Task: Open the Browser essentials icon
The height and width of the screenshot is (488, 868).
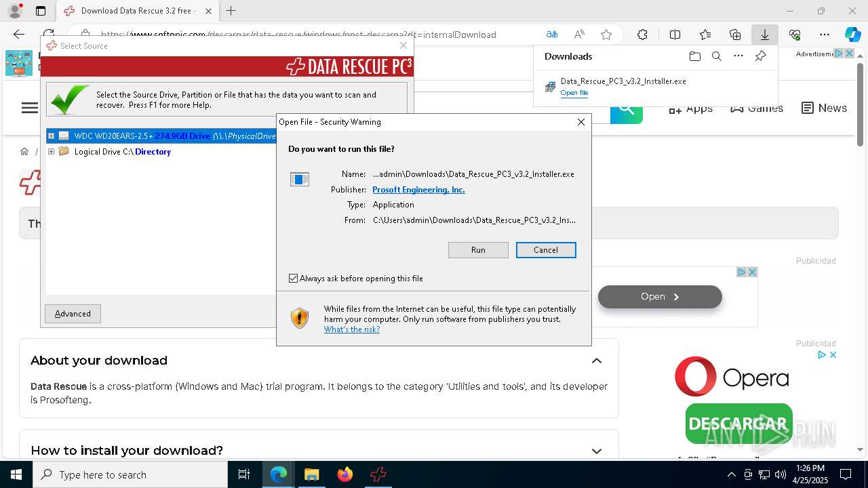Action: 795,35
